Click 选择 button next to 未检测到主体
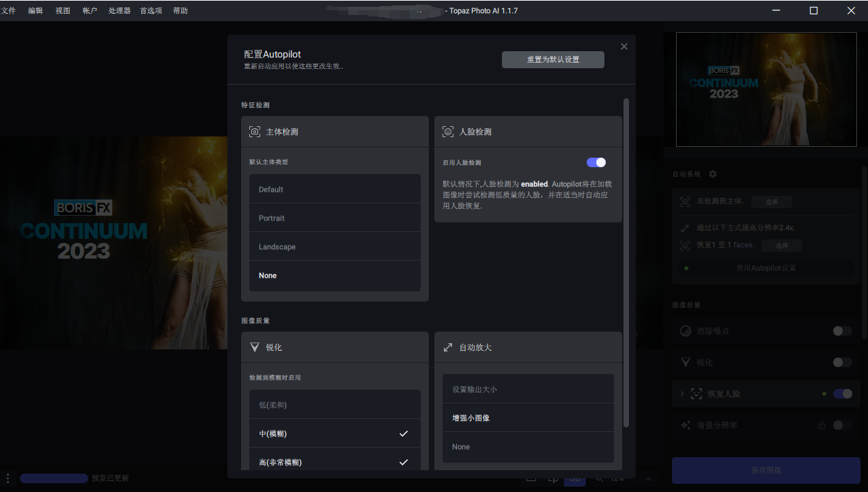 (772, 202)
